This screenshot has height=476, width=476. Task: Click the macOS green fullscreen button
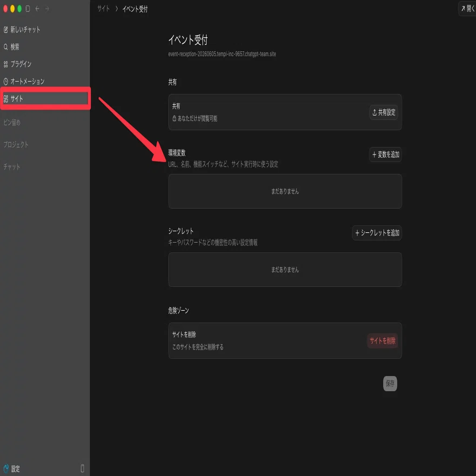pos(19,9)
